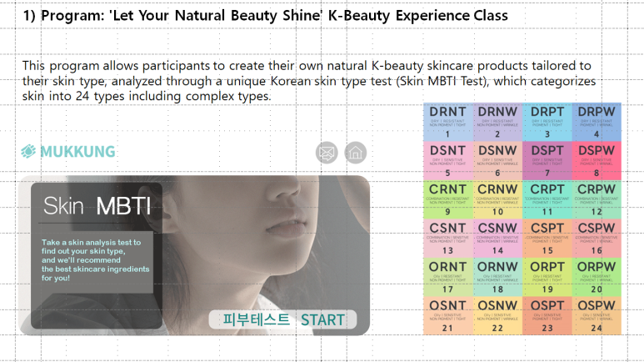Click the program heading text

[265, 16]
